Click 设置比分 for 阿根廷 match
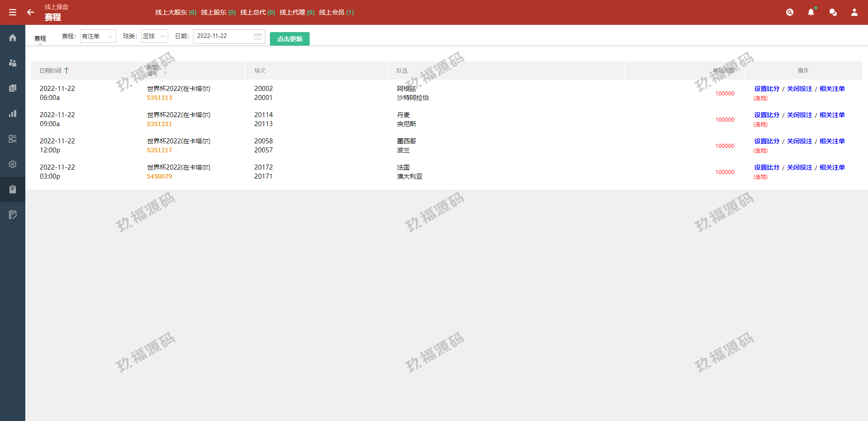Image resolution: width=868 pixels, height=421 pixels. 767,89
